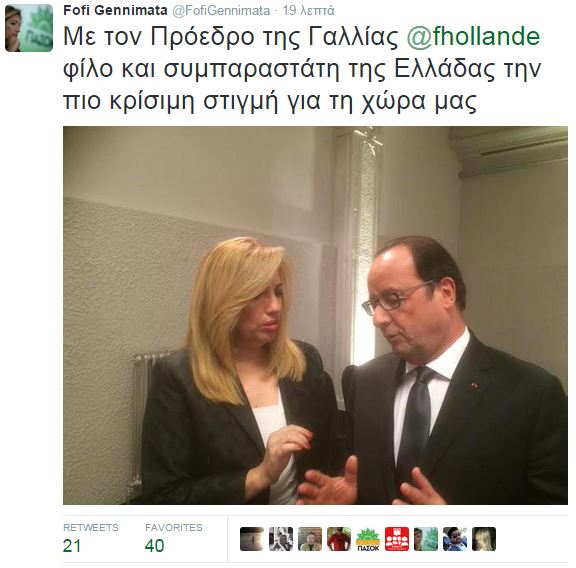
Task: Open the @fhollande mention link
Action: (473, 37)
